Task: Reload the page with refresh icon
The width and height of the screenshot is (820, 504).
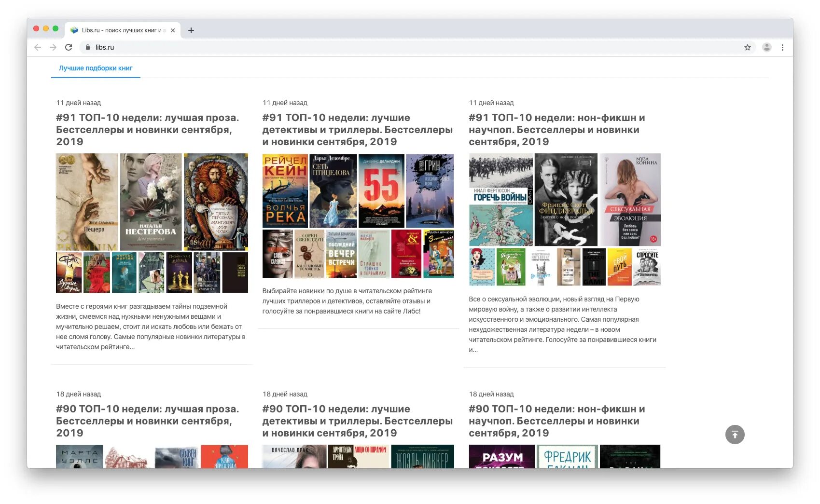Action: 69,47
